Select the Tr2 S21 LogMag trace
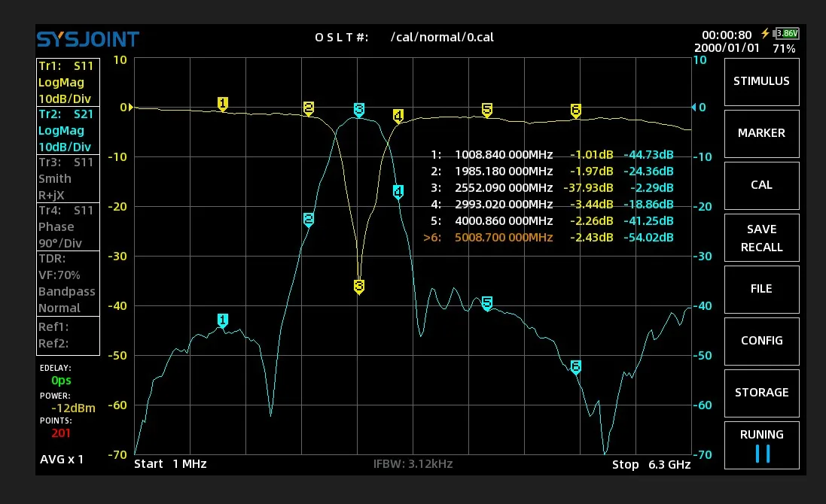The height and width of the screenshot is (504, 826). tap(68, 130)
